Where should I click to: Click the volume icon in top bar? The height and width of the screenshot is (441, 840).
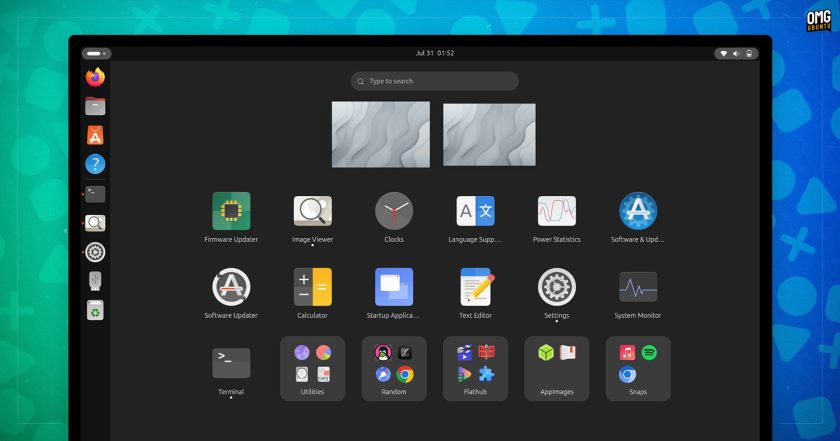point(736,53)
